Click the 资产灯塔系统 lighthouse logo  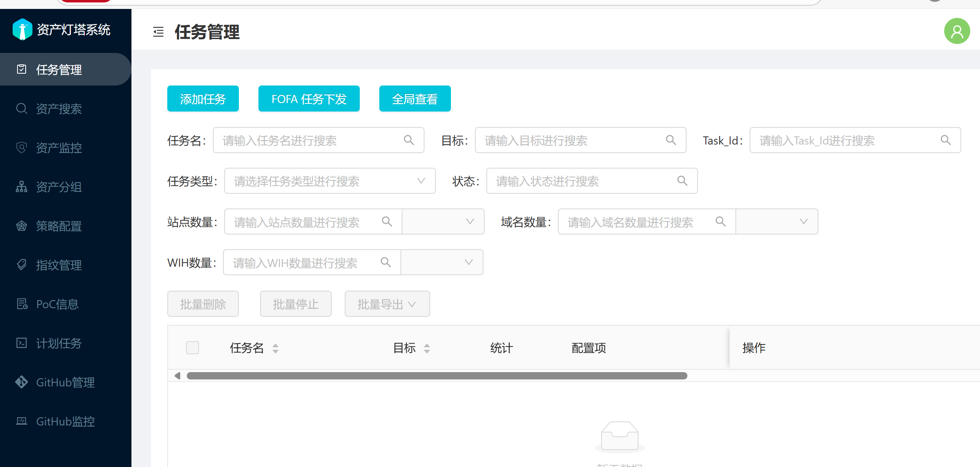[22, 29]
